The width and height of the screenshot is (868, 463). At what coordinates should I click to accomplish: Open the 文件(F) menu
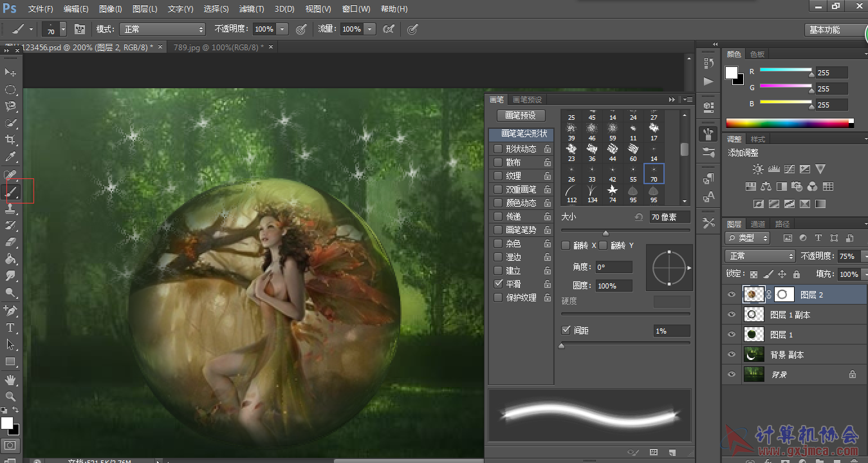tap(41, 9)
